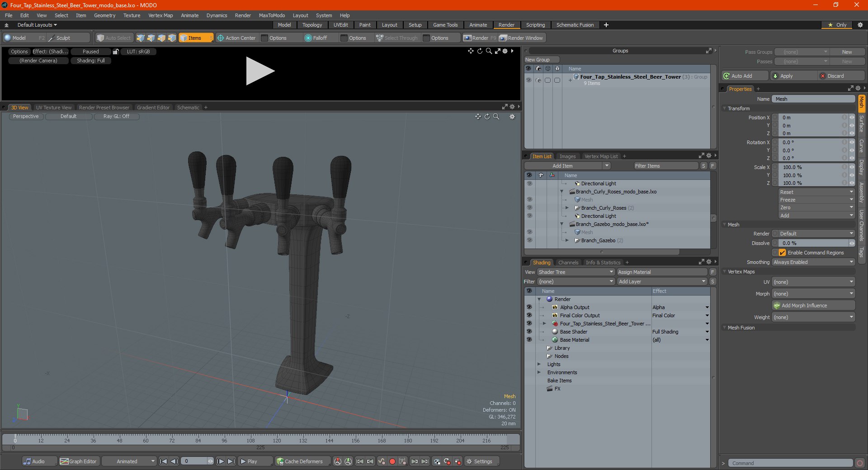Expand the Branch_Curly_Roses tree item
The width and height of the screenshot is (868, 470).
pyautogui.click(x=567, y=208)
